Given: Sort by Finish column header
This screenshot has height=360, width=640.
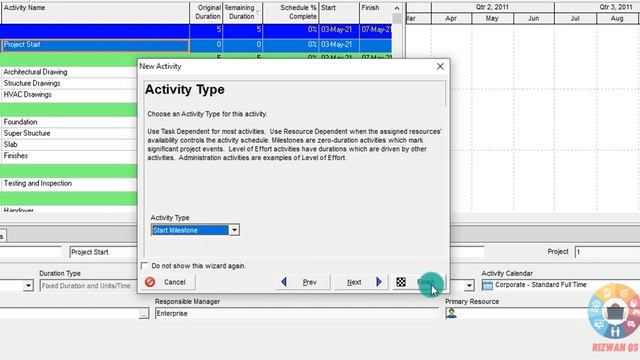Looking at the screenshot, I should pos(376,12).
